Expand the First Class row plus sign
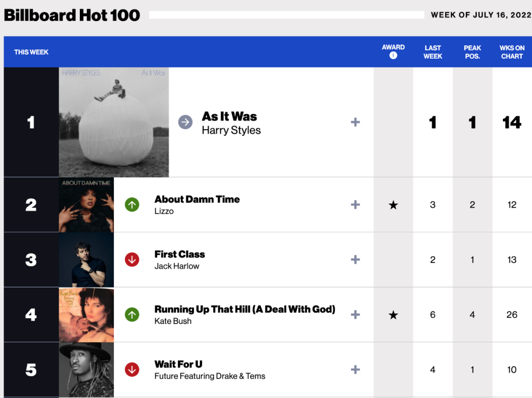Screen dimensions: 532x398 (355, 260)
